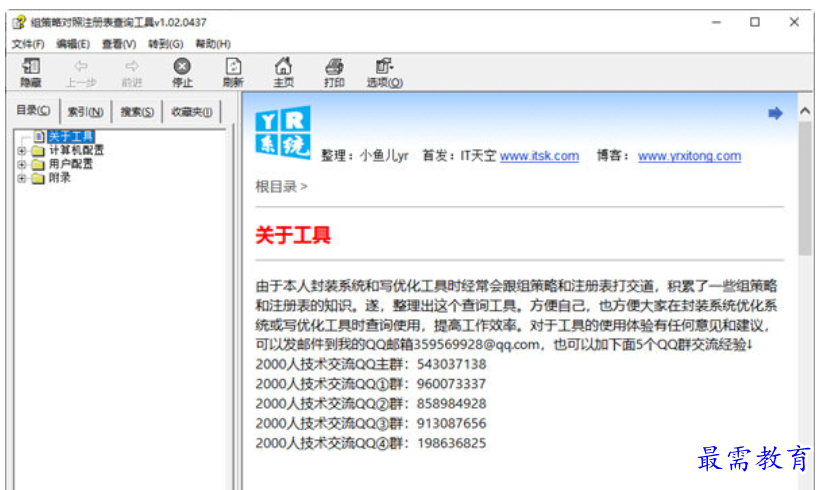Switch to the 收藏夹(I) tab
Viewport: 819px width, 490px height.
192,112
